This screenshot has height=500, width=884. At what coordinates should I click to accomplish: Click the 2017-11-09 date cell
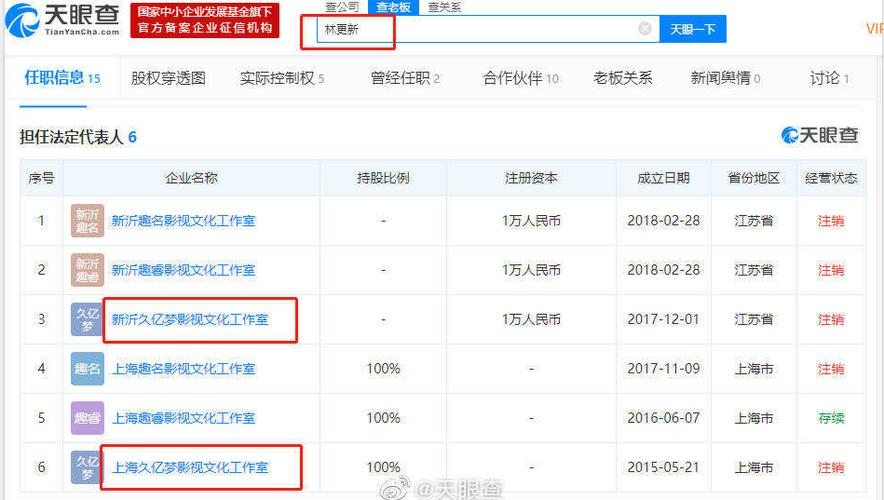point(664,369)
